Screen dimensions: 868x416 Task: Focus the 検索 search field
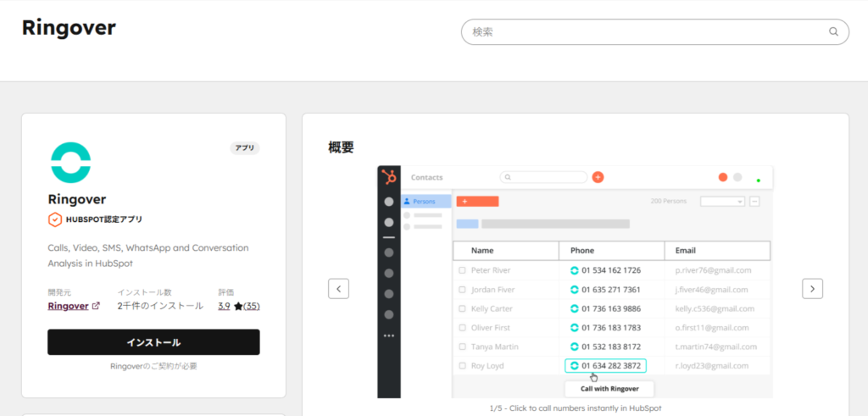(x=655, y=32)
